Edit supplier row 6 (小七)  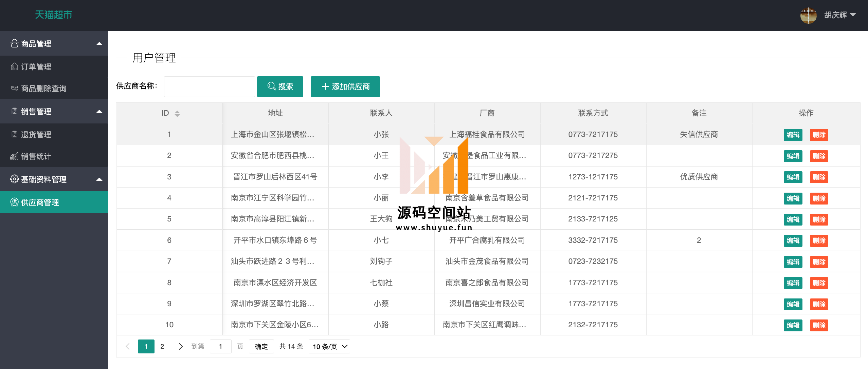click(793, 240)
